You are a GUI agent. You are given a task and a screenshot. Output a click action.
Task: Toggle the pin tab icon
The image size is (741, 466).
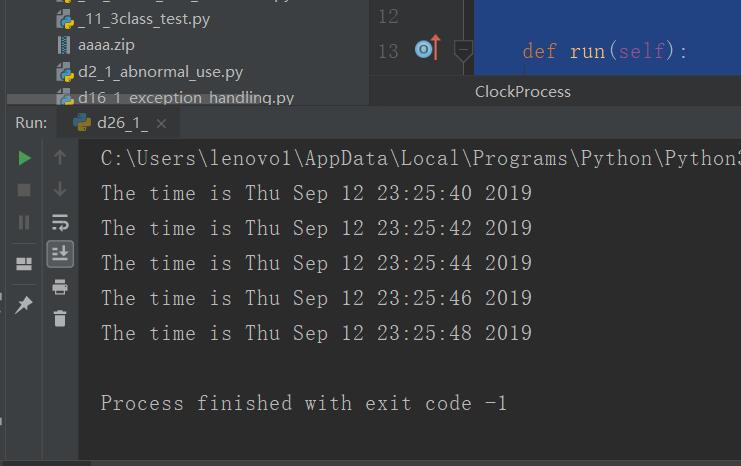(x=24, y=305)
